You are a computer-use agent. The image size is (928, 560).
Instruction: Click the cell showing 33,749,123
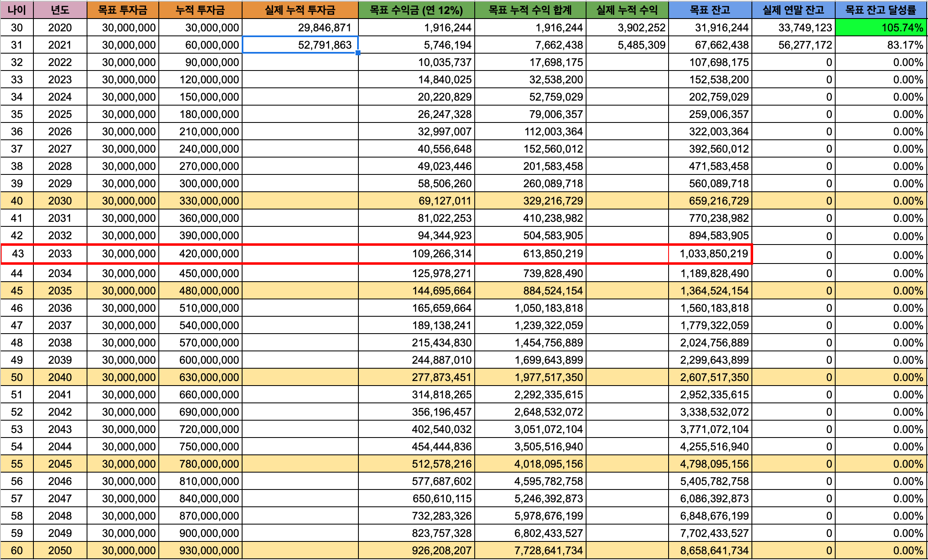794,28
